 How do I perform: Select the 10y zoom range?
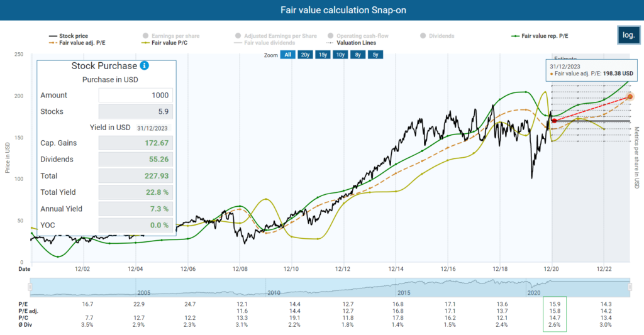(x=340, y=55)
